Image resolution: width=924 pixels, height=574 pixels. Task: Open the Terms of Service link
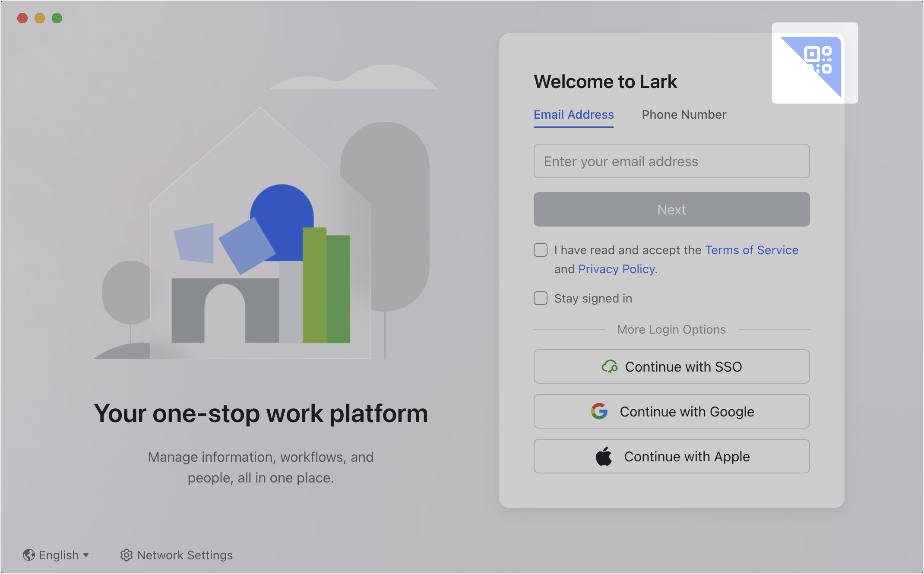tap(751, 250)
